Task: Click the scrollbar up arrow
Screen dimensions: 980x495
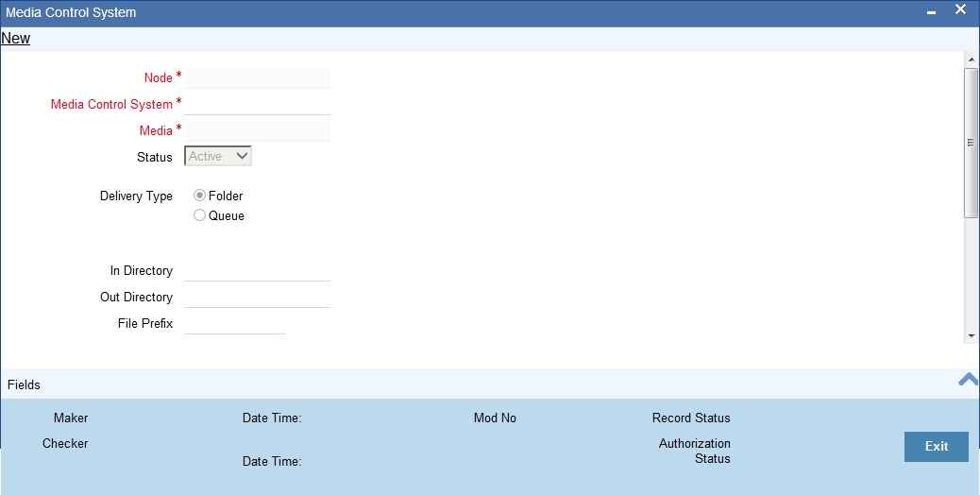Action: (972, 60)
